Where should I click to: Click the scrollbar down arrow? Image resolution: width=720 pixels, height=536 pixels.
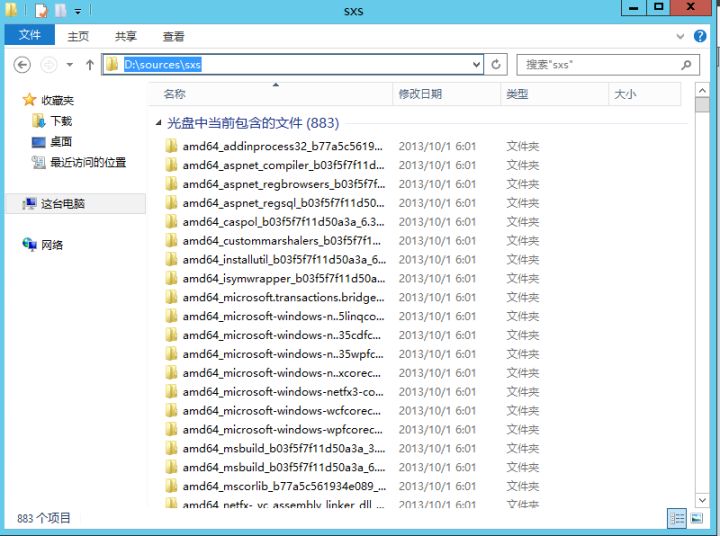tap(702, 499)
